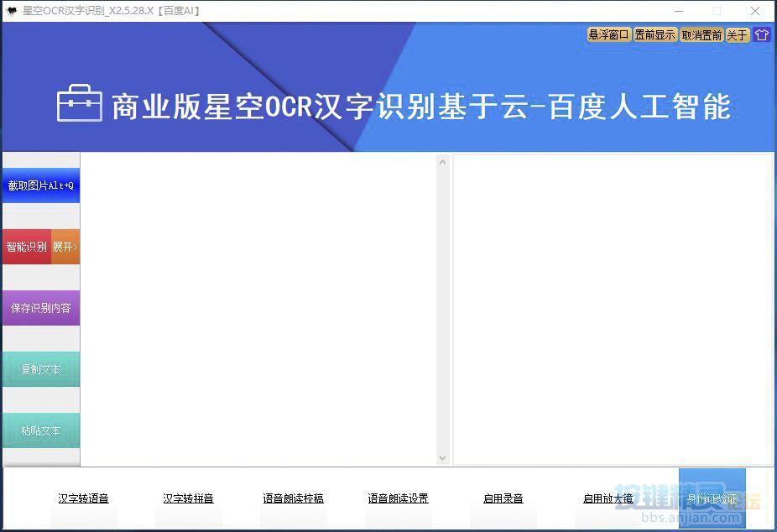The image size is (777, 532).
Task: Select the 截取图片 screenshot capture tool
Action: click(39, 185)
